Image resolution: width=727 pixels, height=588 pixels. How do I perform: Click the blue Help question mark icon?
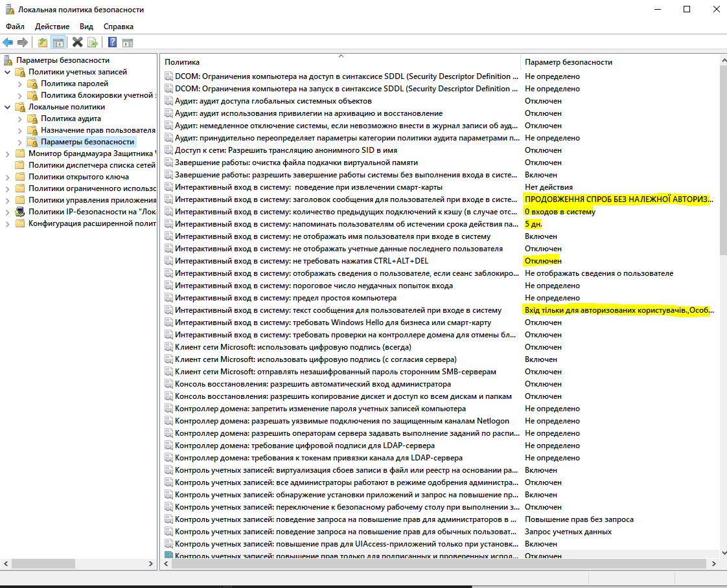point(112,43)
